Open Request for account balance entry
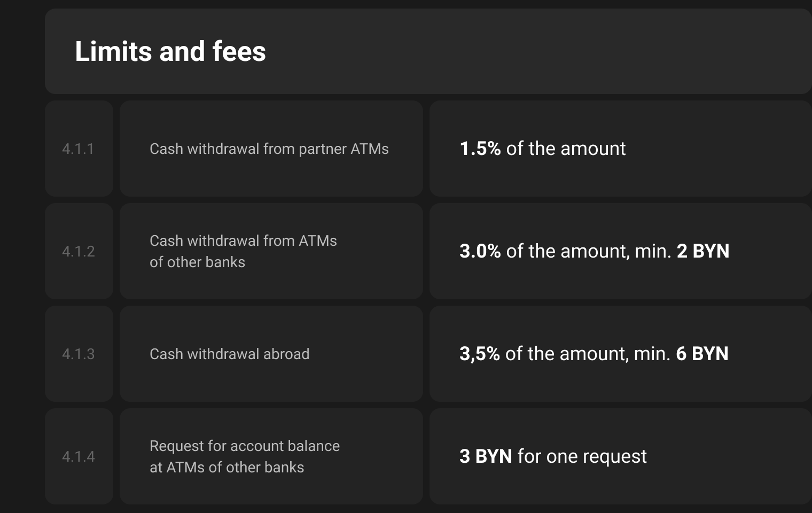 (x=245, y=456)
